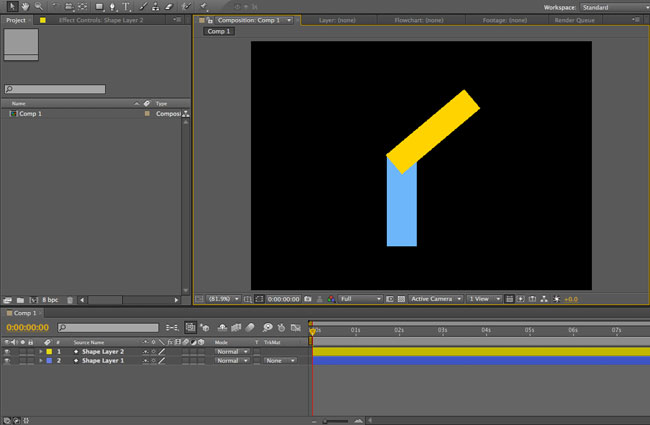Click the Graph Editor icon
This screenshot has height=425, width=650.
pyautogui.click(x=296, y=328)
